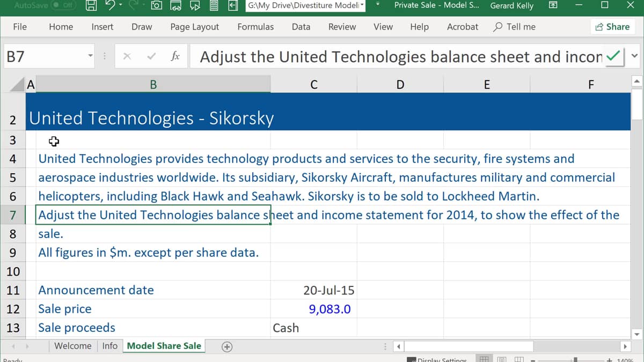Viewport: 644px width, 362px height.
Task: Click the Share button
Action: (x=612, y=27)
